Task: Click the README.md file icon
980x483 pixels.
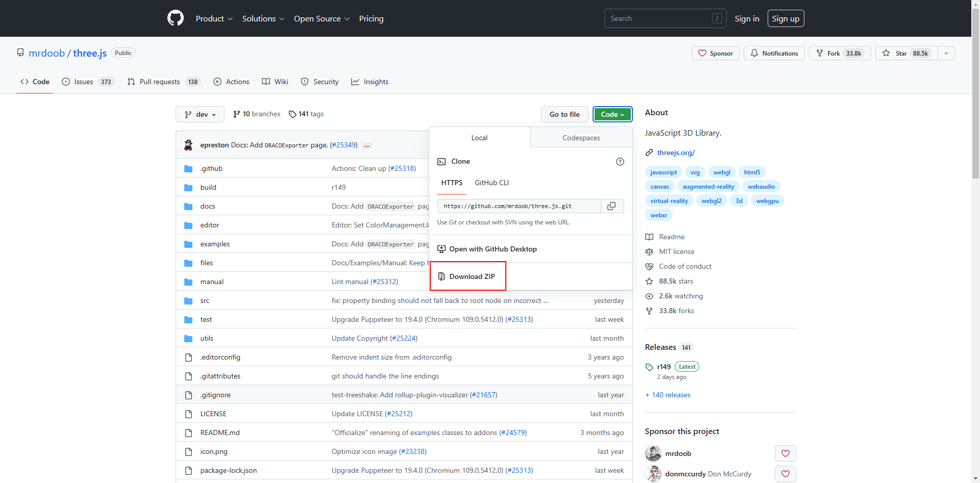Action: pos(188,433)
